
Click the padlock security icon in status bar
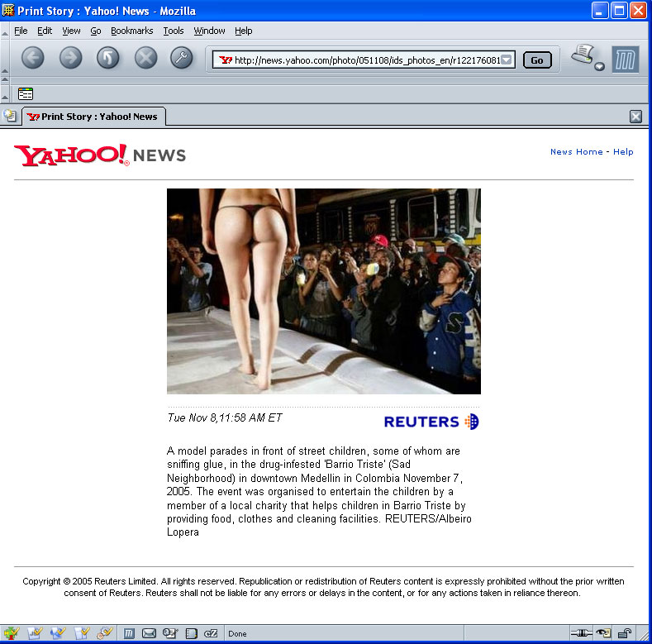(x=624, y=633)
